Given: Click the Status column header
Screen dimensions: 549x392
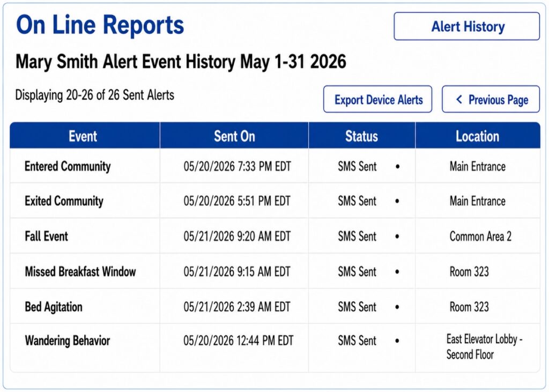Looking at the screenshot, I should pos(362,136).
